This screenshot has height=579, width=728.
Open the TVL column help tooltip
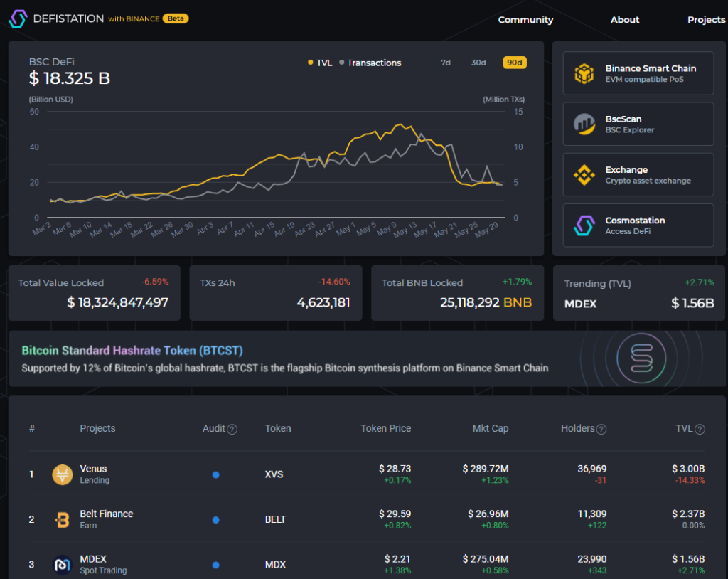click(698, 428)
